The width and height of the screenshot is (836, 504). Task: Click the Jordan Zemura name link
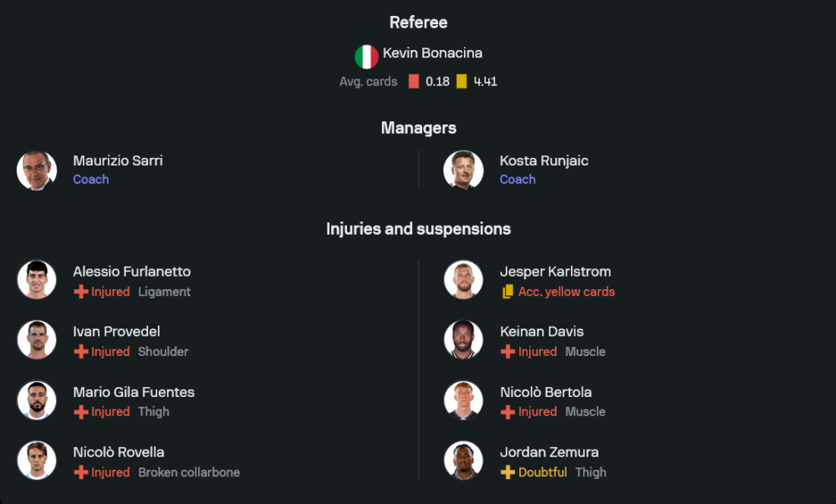(x=549, y=452)
